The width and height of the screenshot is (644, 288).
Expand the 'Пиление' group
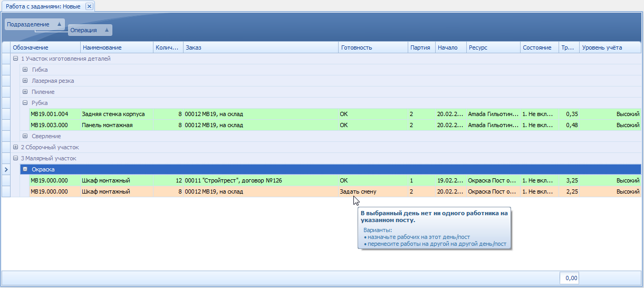pos(25,92)
